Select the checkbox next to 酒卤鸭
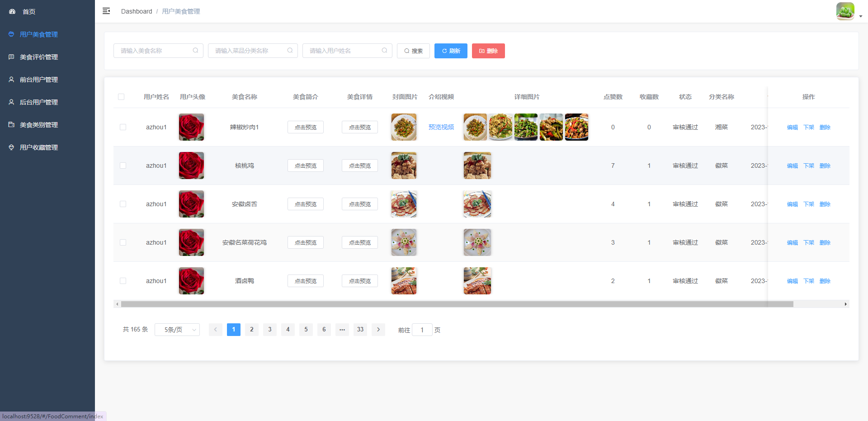868x421 pixels. pos(123,281)
